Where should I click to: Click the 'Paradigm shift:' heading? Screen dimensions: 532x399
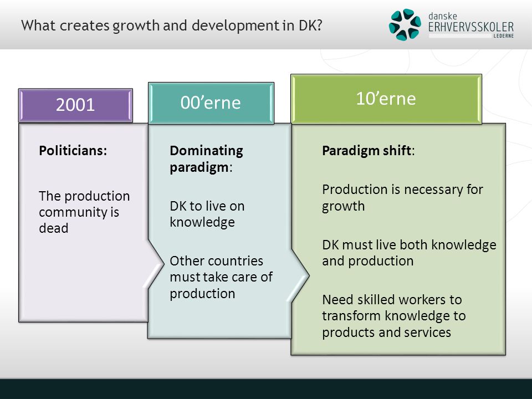pyautogui.click(x=368, y=151)
